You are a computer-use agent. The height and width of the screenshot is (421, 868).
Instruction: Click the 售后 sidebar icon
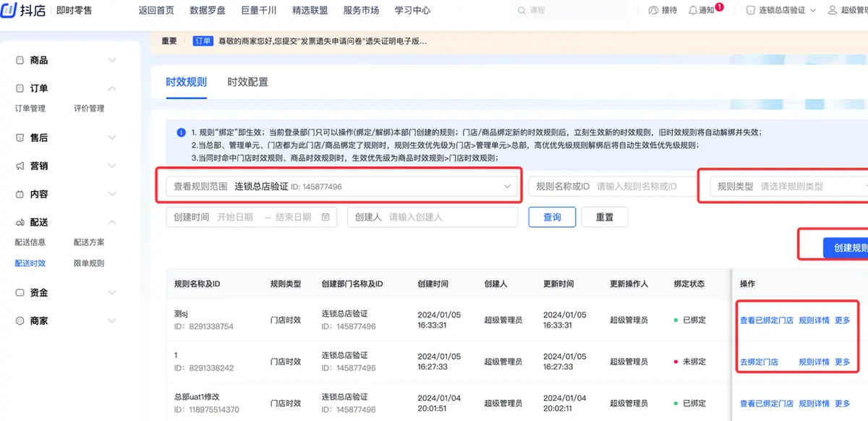pos(20,137)
